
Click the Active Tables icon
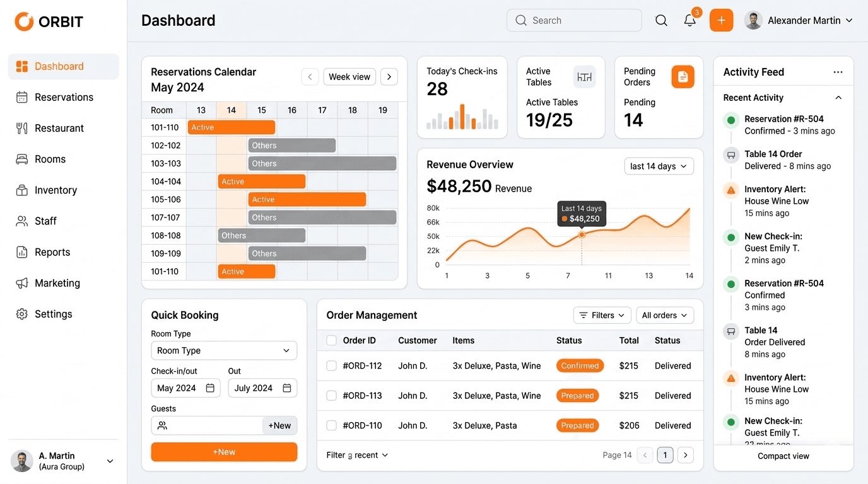(x=584, y=77)
